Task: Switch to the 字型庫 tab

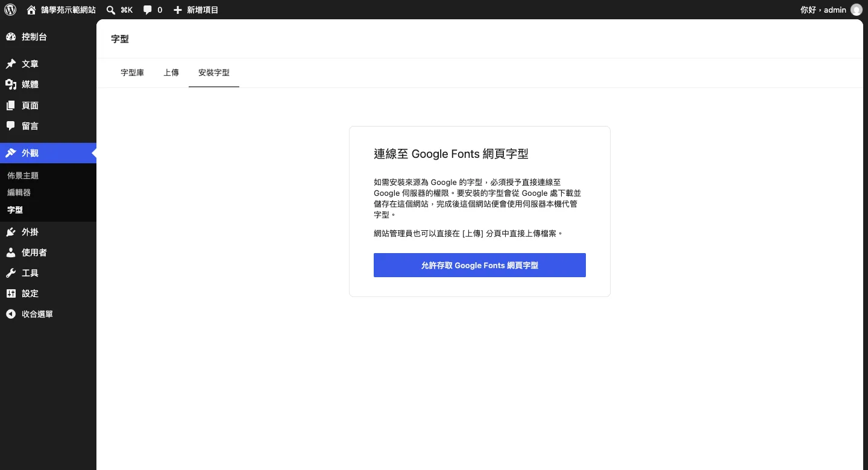Action: [x=133, y=72]
